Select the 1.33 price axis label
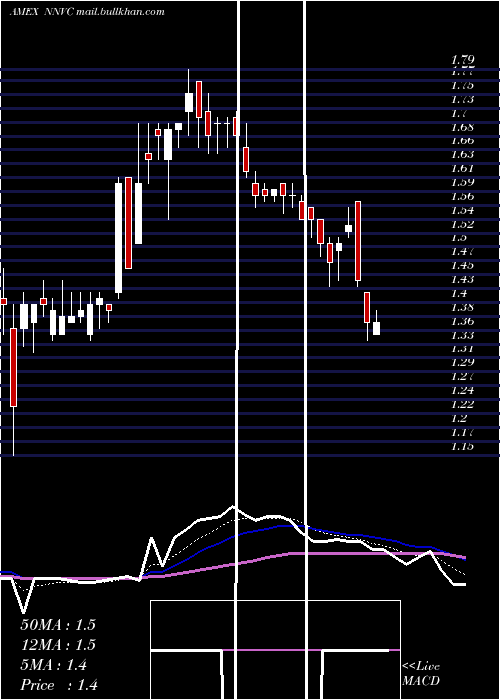The height and width of the screenshot is (700, 500). (463, 335)
